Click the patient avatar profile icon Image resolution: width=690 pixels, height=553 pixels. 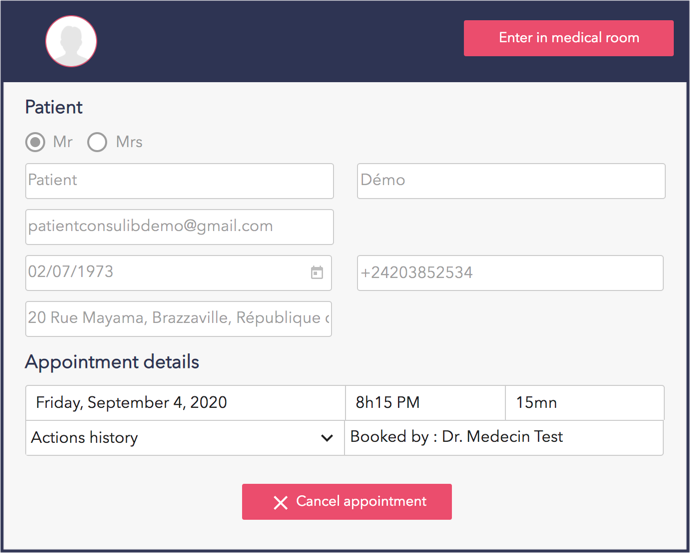71,41
